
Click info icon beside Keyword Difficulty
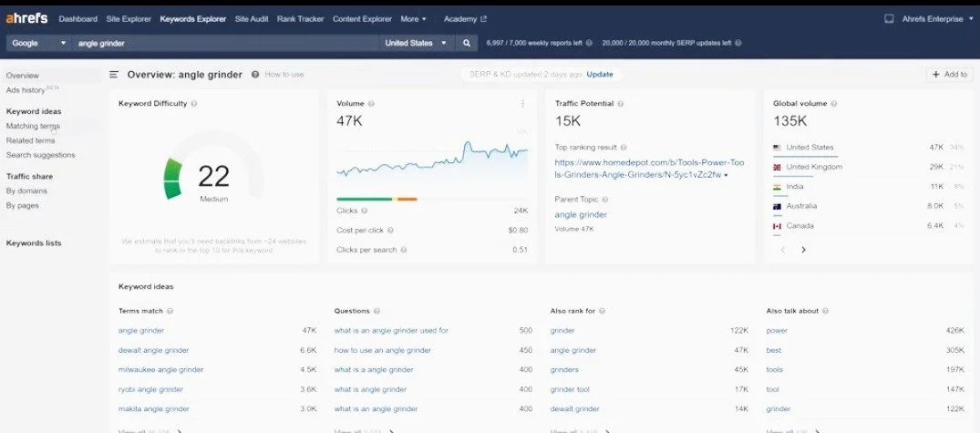[x=194, y=104]
